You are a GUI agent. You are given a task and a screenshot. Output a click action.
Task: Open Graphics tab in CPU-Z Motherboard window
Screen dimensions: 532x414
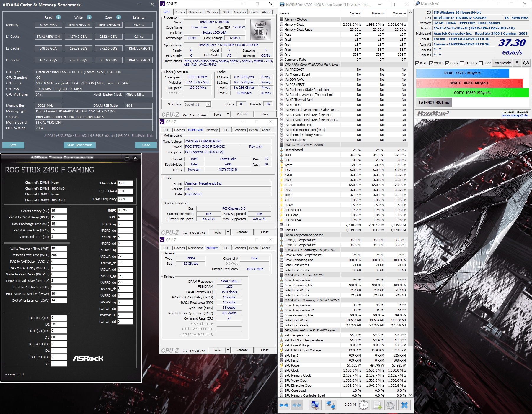tap(240, 130)
